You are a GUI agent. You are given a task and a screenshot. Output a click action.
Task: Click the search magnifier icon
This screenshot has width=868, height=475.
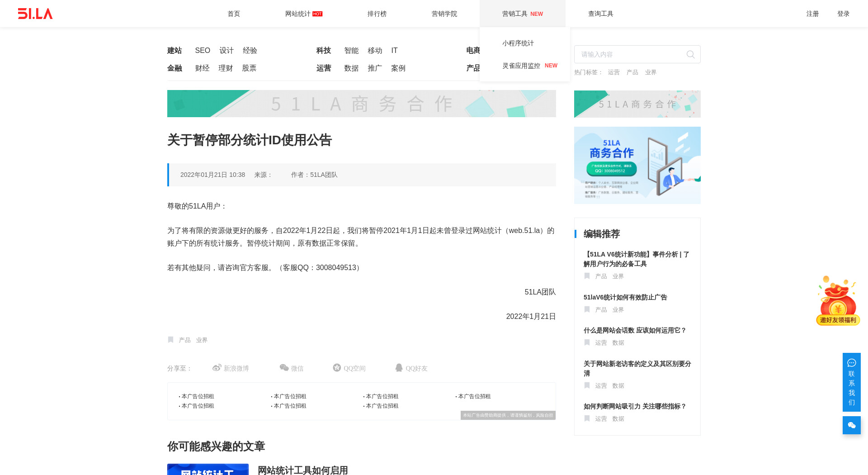click(690, 54)
